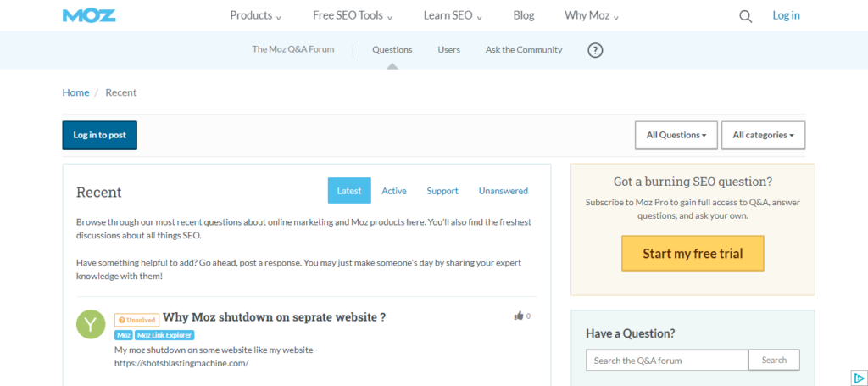Switch to the Active tab

(394, 191)
